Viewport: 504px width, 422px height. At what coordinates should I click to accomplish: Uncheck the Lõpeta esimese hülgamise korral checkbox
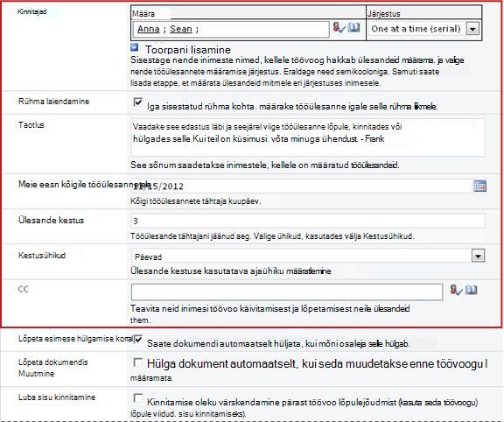tap(138, 340)
